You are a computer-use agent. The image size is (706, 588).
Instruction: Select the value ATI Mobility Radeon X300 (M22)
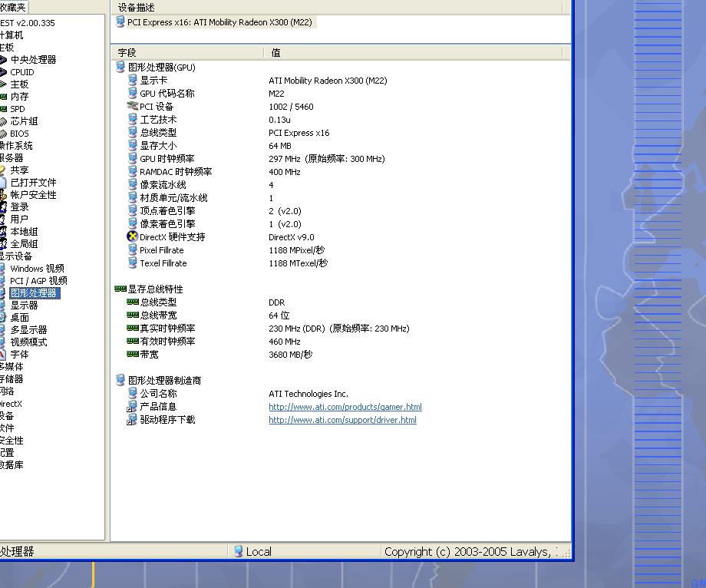coord(328,81)
